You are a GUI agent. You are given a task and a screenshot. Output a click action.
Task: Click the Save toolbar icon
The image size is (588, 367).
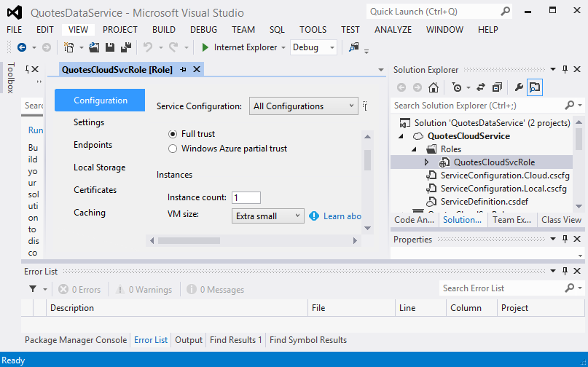point(110,47)
